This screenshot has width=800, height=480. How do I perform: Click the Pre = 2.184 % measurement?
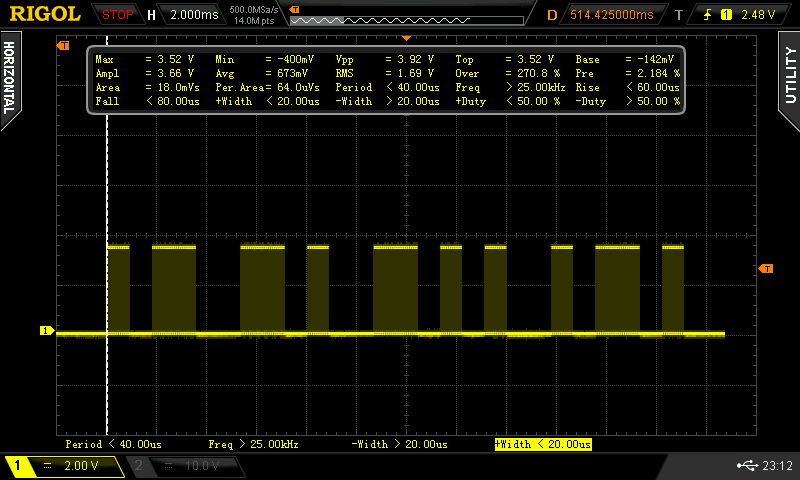[x=628, y=73]
